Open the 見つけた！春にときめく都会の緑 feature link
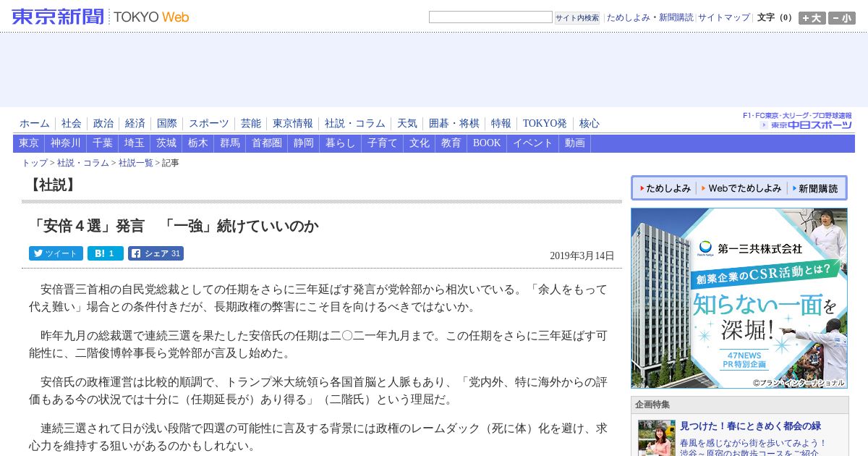This screenshot has height=456, width=868. pyautogui.click(x=750, y=426)
